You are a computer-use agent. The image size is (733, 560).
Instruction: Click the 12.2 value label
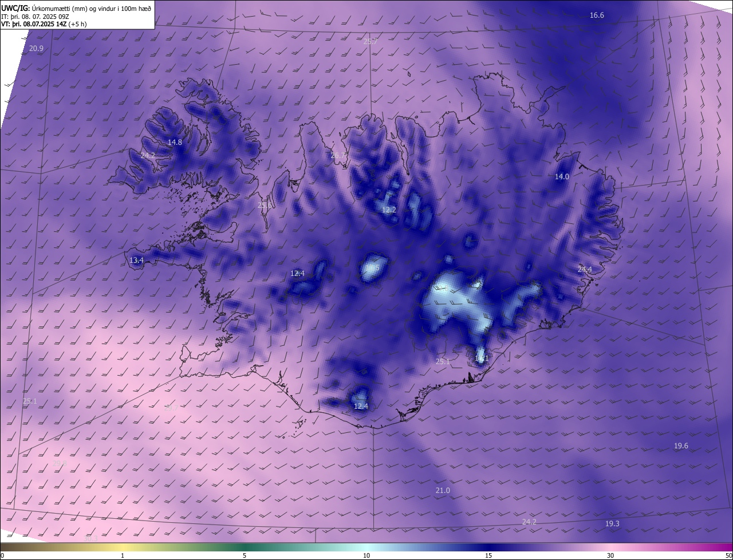(x=389, y=210)
